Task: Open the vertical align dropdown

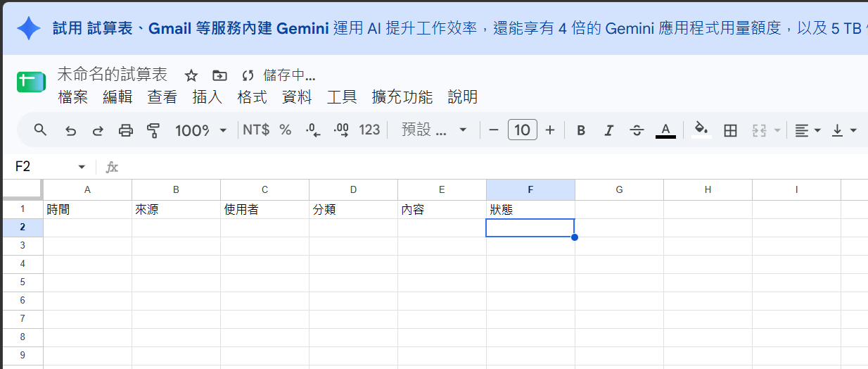Action: 844,130
